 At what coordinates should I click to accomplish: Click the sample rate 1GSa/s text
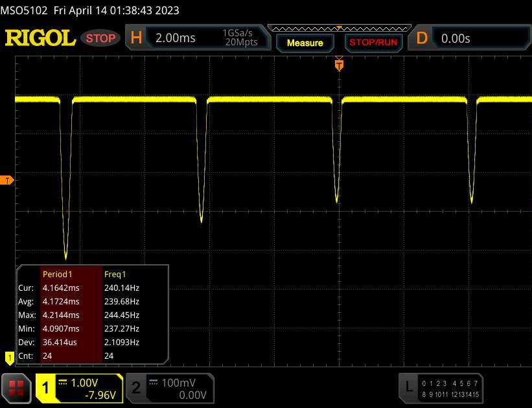tap(238, 33)
